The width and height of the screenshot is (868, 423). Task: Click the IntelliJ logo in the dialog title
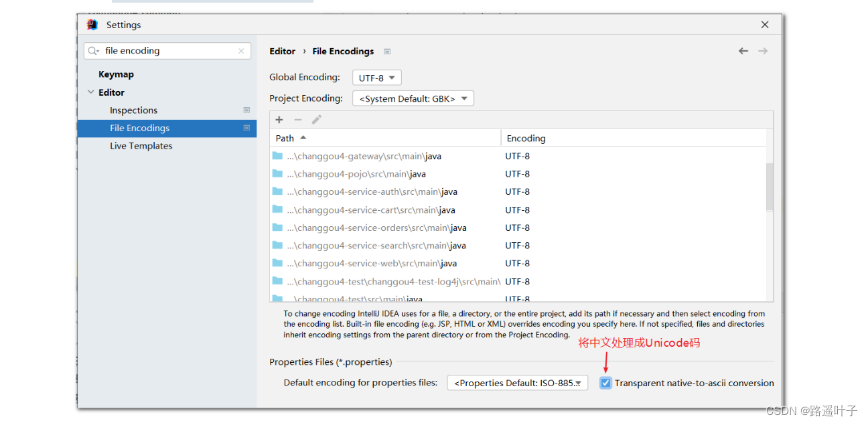92,24
